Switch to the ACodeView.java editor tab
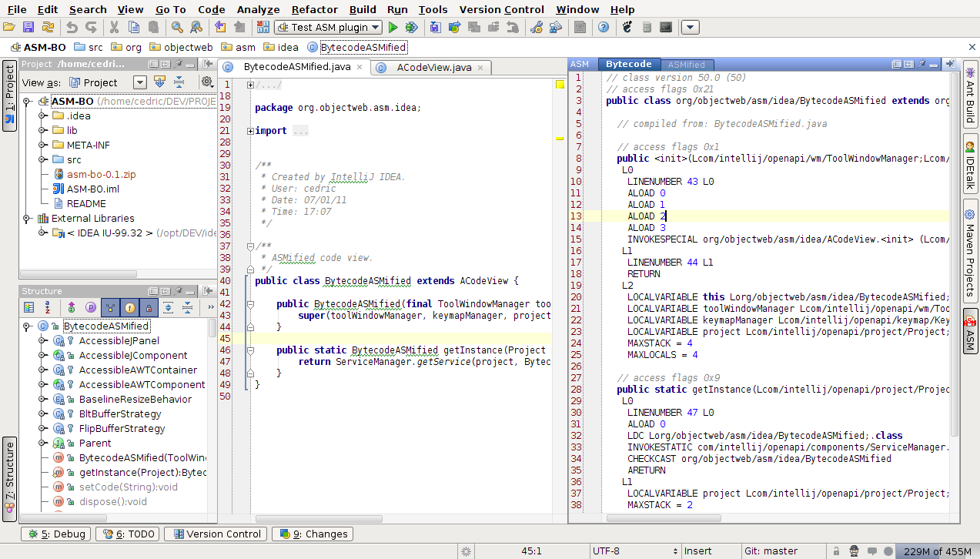Screen dimensions: 980x559 pos(433,67)
